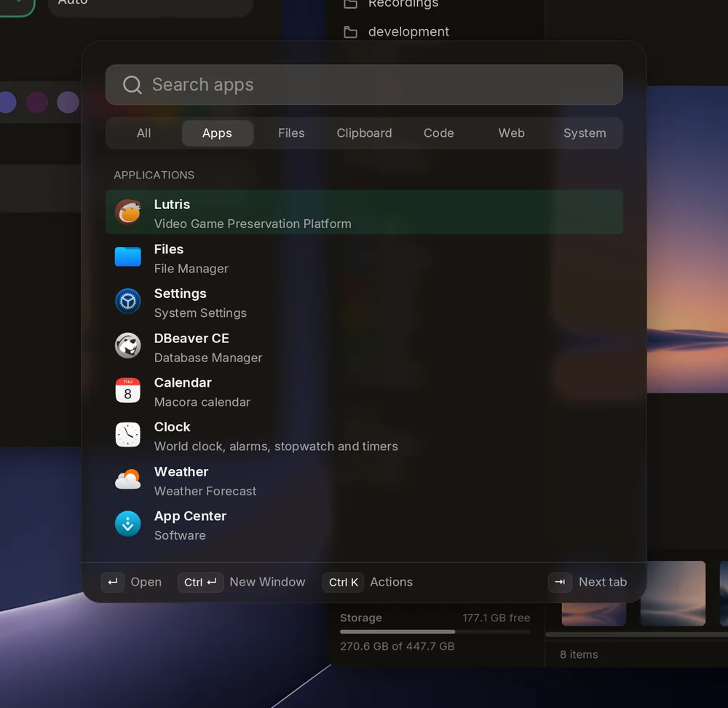Click the folder icon beside development
Viewport: 728px width, 708px height.
(x=351, y=32)
